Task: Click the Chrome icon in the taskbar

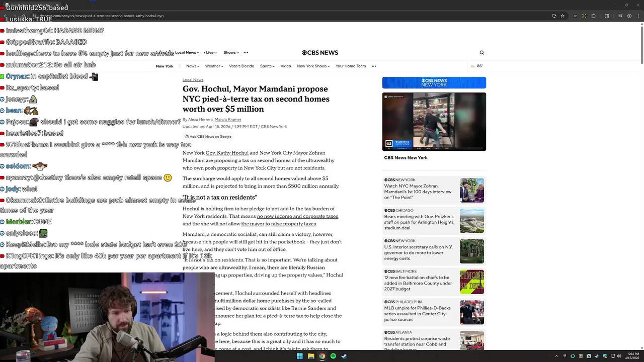Action: (322, 356)
